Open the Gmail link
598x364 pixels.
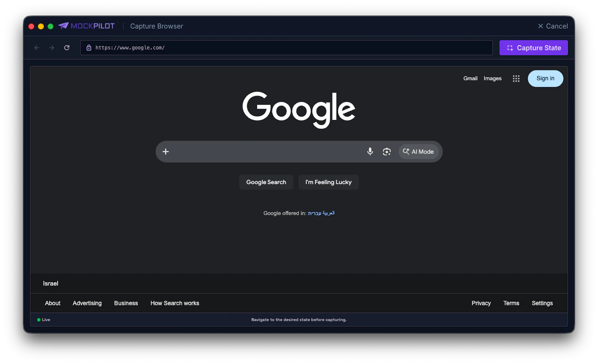(470, 78)
